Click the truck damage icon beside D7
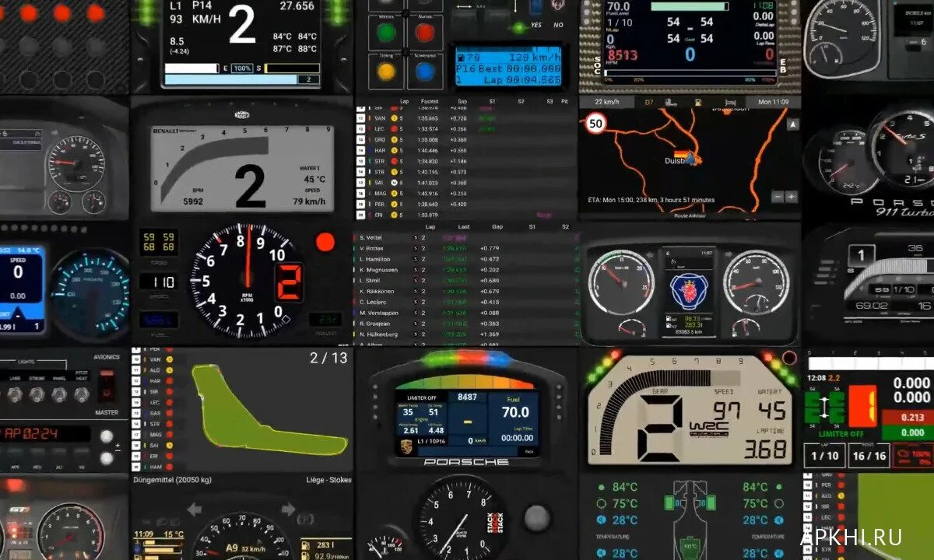The image size is (934, 560). click(x=670, y=102)
